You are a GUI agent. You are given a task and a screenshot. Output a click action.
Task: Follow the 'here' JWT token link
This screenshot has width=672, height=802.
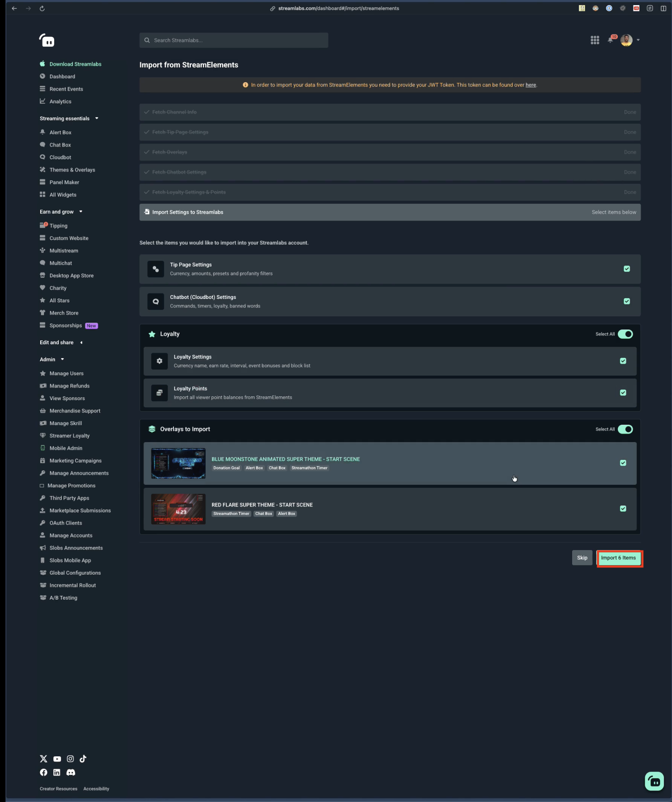click(531, 85)
